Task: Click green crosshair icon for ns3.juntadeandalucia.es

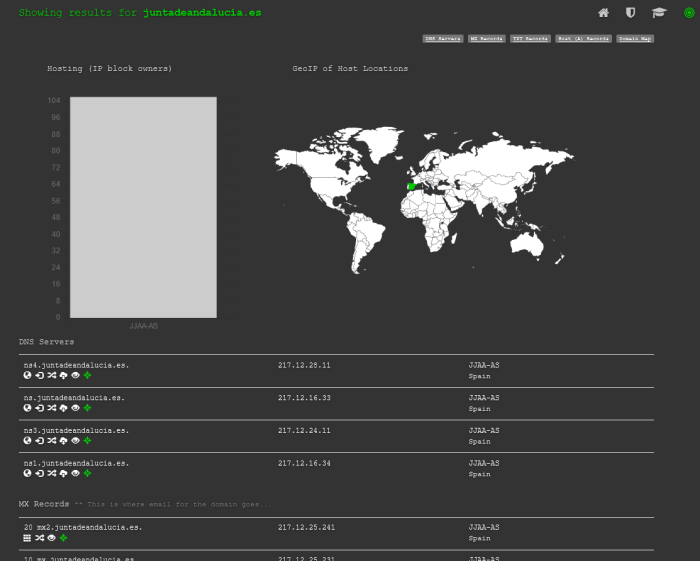Action: pyautogui.click(x=88, y=440)
